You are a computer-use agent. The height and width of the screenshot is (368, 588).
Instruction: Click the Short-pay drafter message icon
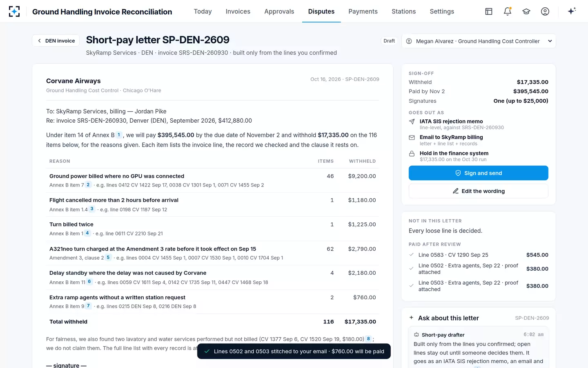(416, 334)
